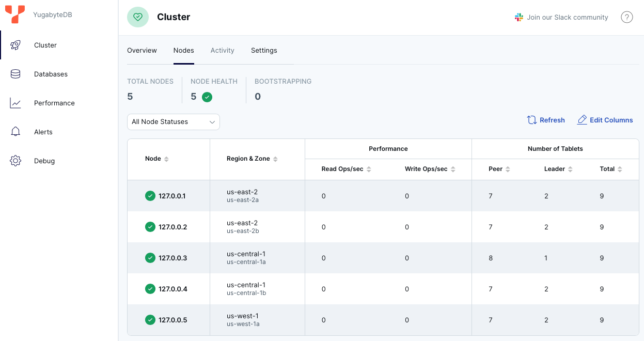Viewport: 644px width, 341px height.
Task: Switch to the Overview tab
Action: click(x=142, y=50)
